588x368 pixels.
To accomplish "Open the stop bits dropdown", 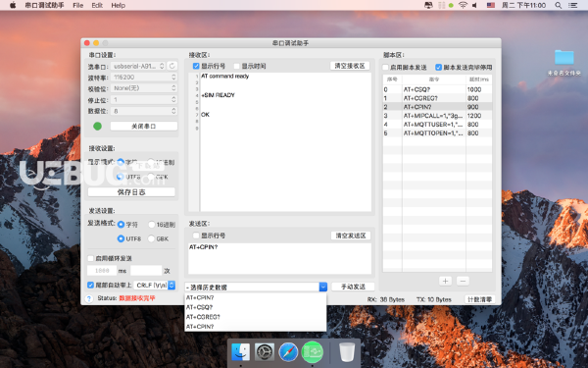I will (144, 99).
